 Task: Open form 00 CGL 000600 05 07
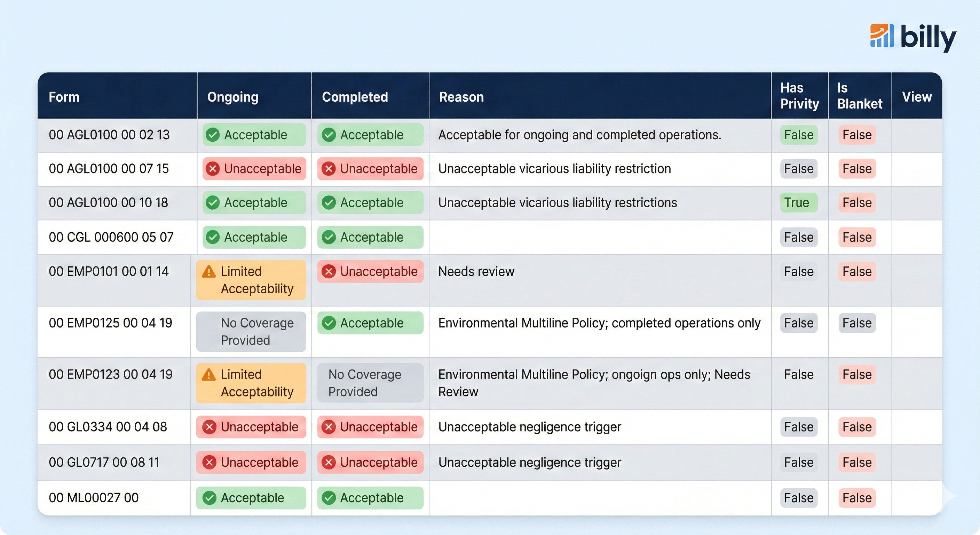(111, 237)
